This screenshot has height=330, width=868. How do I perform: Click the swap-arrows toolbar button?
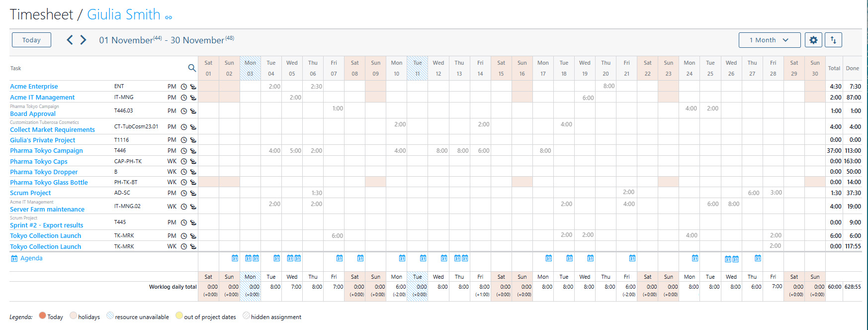833,40
